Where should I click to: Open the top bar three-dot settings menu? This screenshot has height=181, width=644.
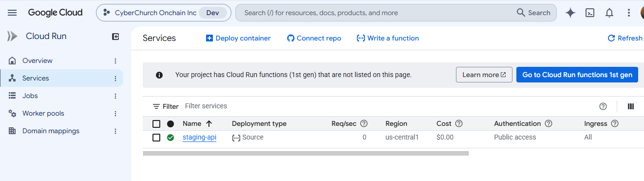click(628, 13)
